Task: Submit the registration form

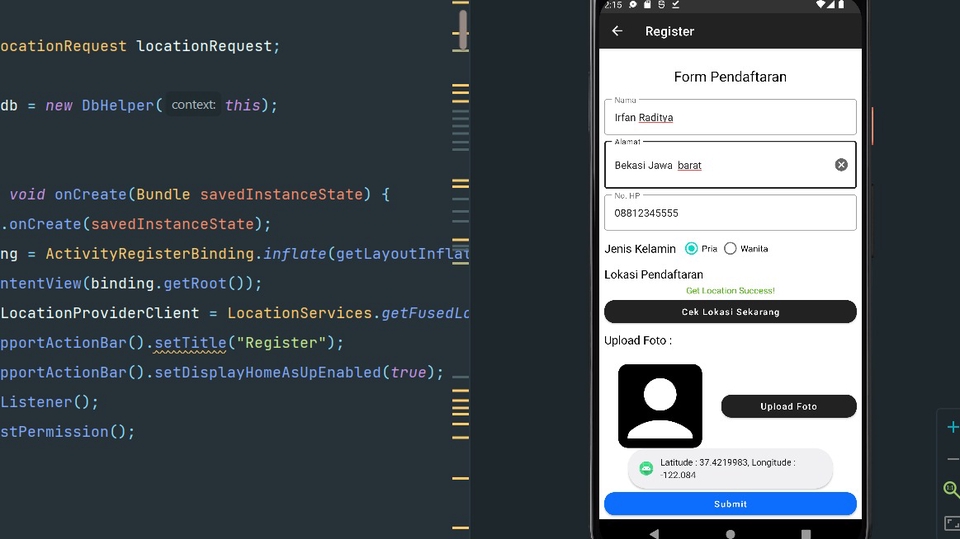Action: tap(730, 504)
